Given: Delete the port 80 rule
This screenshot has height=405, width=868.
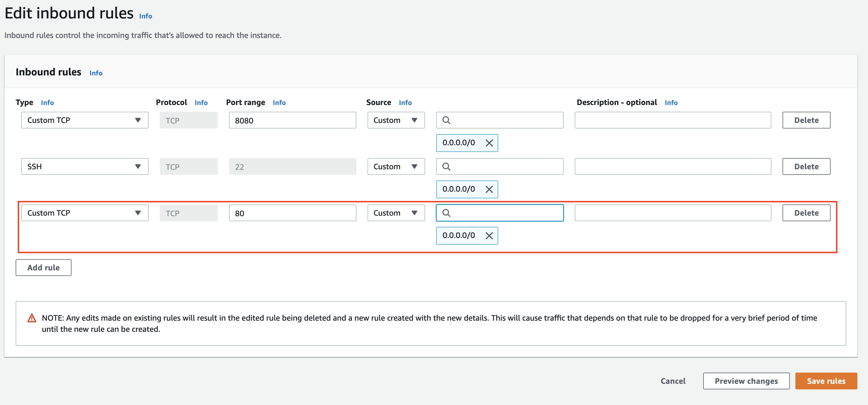Looking at the screenshot, I should (x=806, y=213).
